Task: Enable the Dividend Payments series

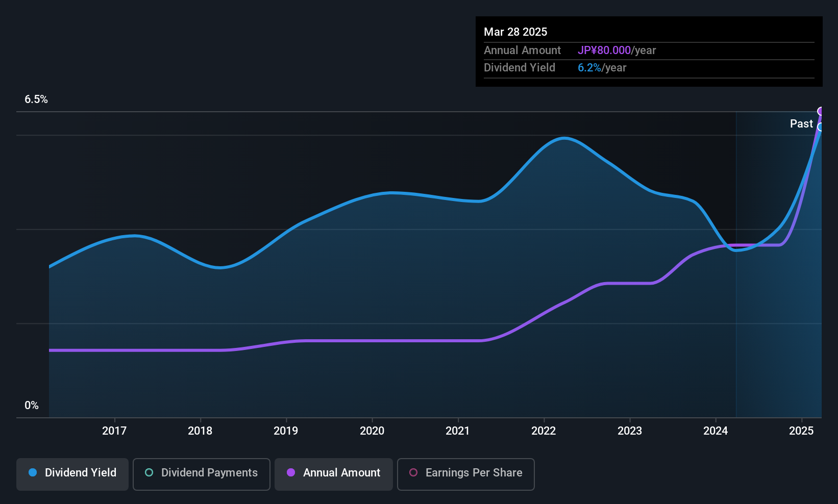Action: [x=202, y=473]
